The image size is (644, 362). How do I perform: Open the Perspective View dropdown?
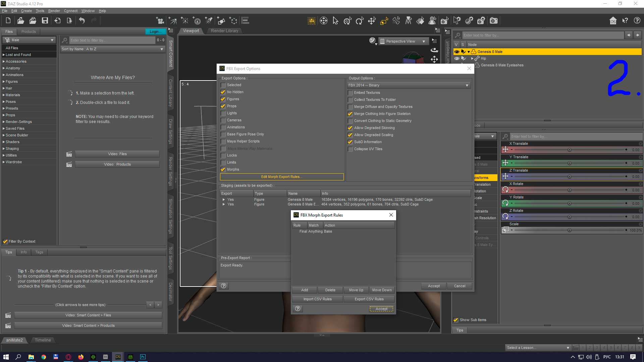(x=404, y=41)
